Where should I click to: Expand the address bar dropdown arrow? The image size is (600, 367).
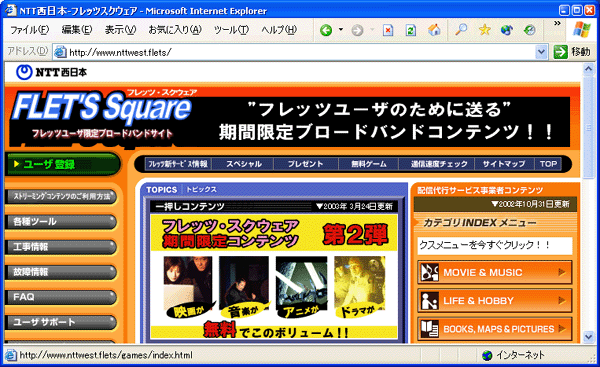pyautogui.click(x=541, y=52)
